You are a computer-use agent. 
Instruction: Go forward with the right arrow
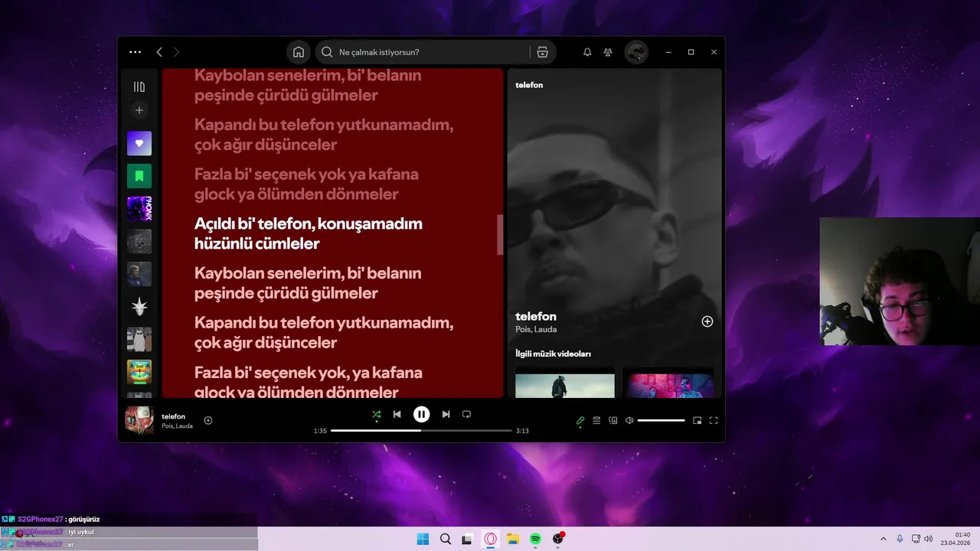coord(176,52)
